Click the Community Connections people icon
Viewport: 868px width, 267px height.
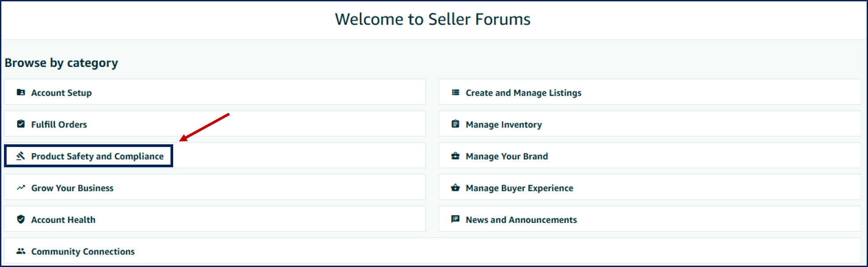(x=21, y=251)
